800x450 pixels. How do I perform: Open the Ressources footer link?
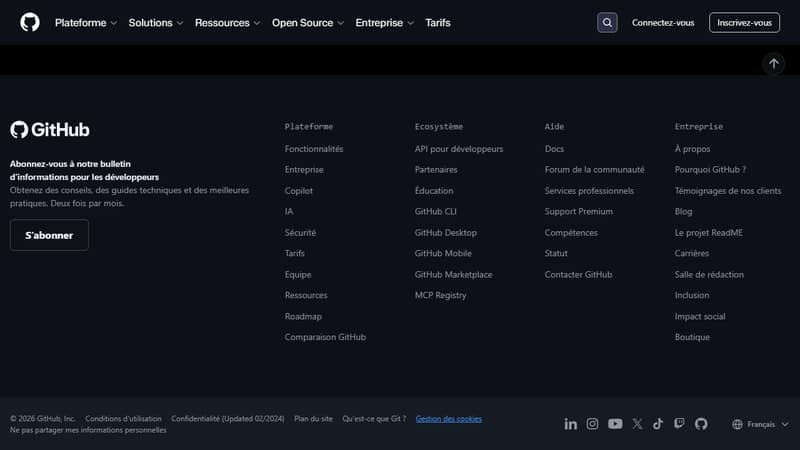tap(306, 295)
